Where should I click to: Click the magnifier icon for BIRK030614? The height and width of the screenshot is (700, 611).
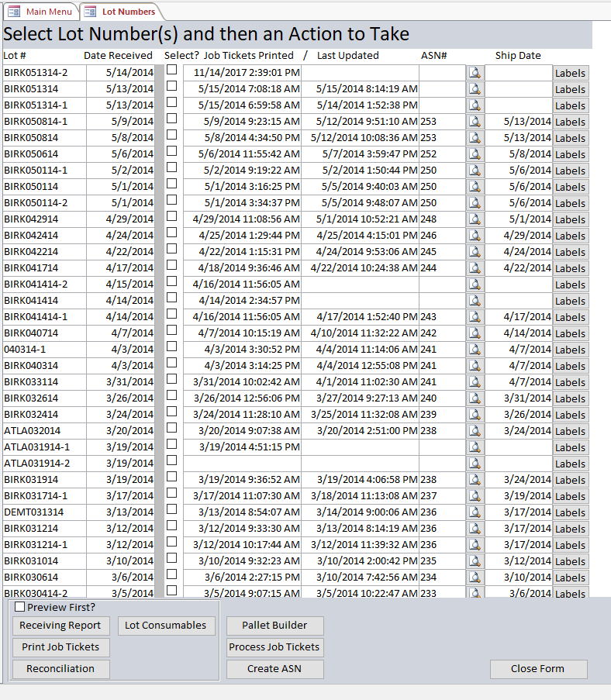pos(475,578)
